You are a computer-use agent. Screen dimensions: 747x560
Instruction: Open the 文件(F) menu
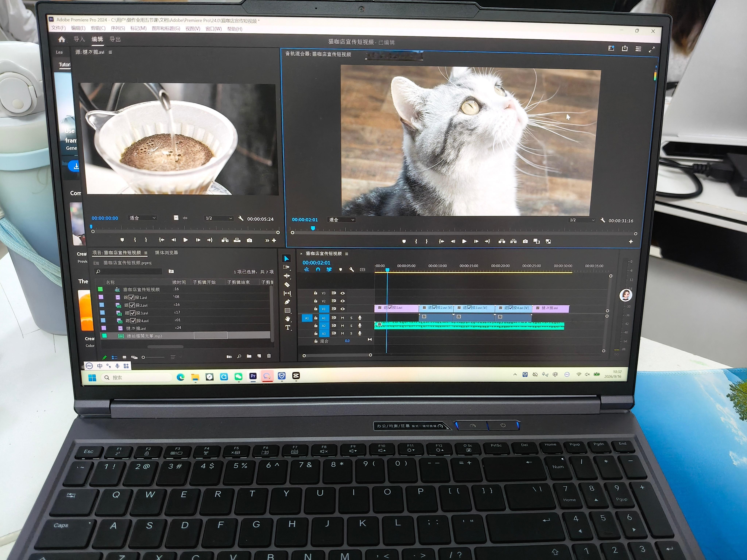tap(58, 28)
